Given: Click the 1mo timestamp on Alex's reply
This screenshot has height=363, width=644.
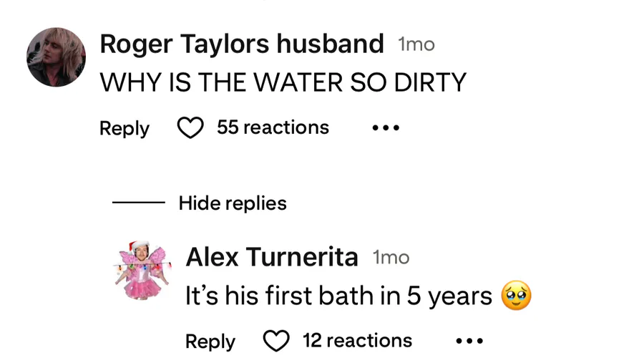Looking at the screenshot, I should 391,257.
